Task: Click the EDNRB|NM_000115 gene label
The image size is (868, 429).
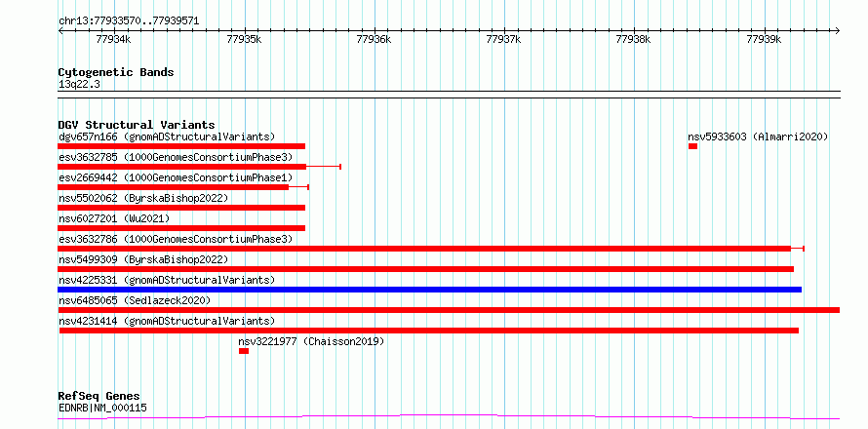Action: point(102,409)
